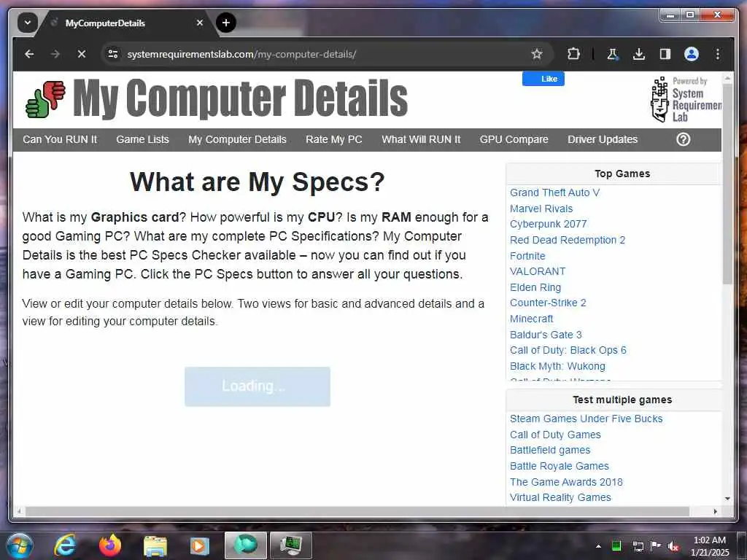Open My Computer Details in the navigation bar
The height and width of the screenshot is (560, 747).
tap(237, 139)
